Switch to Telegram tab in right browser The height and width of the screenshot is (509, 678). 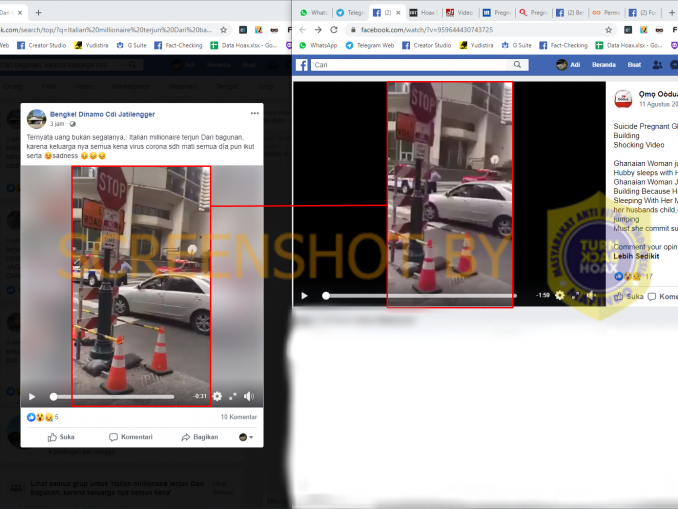[x=351, y=13]
